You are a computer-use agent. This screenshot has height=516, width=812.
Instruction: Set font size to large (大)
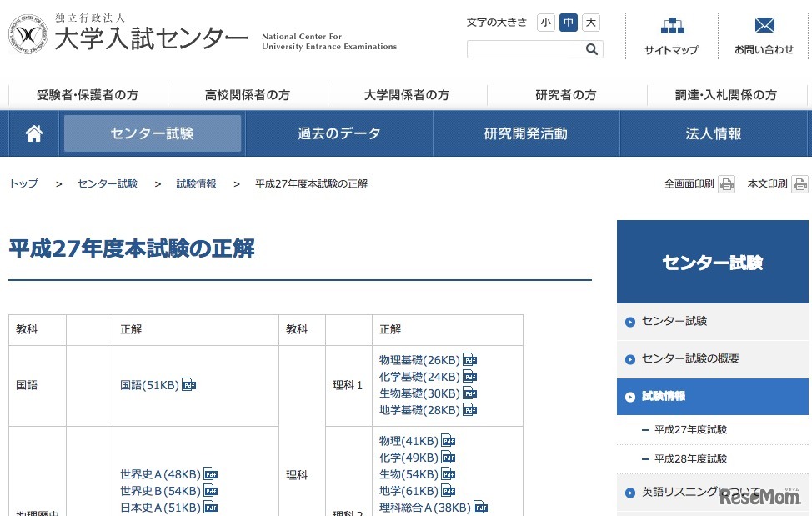click(x=590, y=23)
